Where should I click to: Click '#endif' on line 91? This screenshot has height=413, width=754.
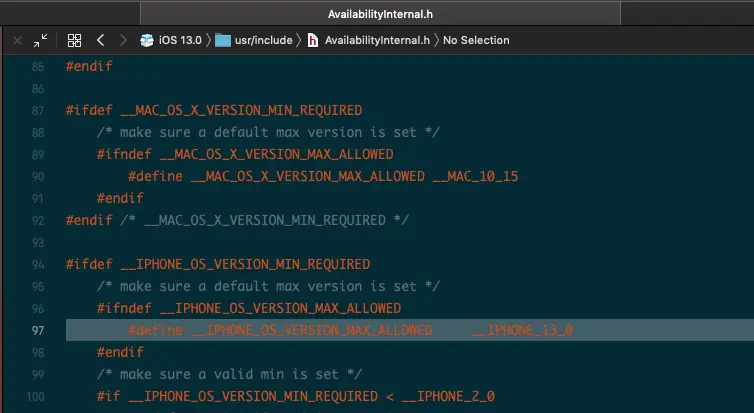click(120, 198)
